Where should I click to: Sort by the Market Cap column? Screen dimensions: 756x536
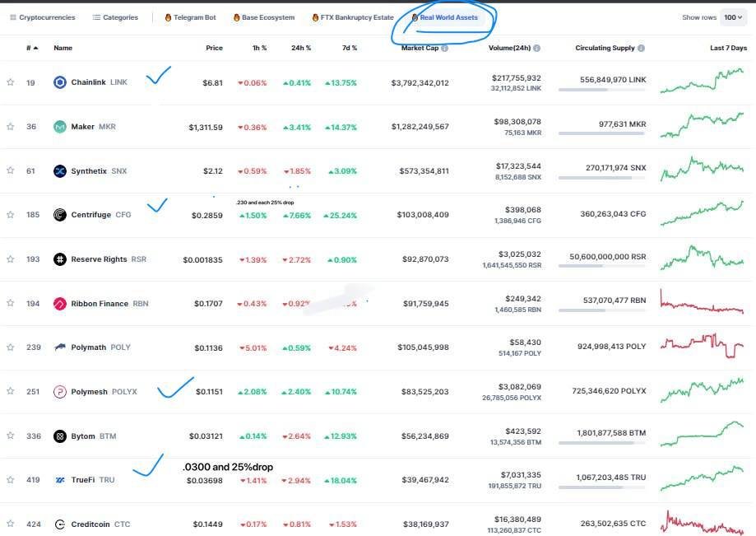pyautogui.click(x=420, y=48)
